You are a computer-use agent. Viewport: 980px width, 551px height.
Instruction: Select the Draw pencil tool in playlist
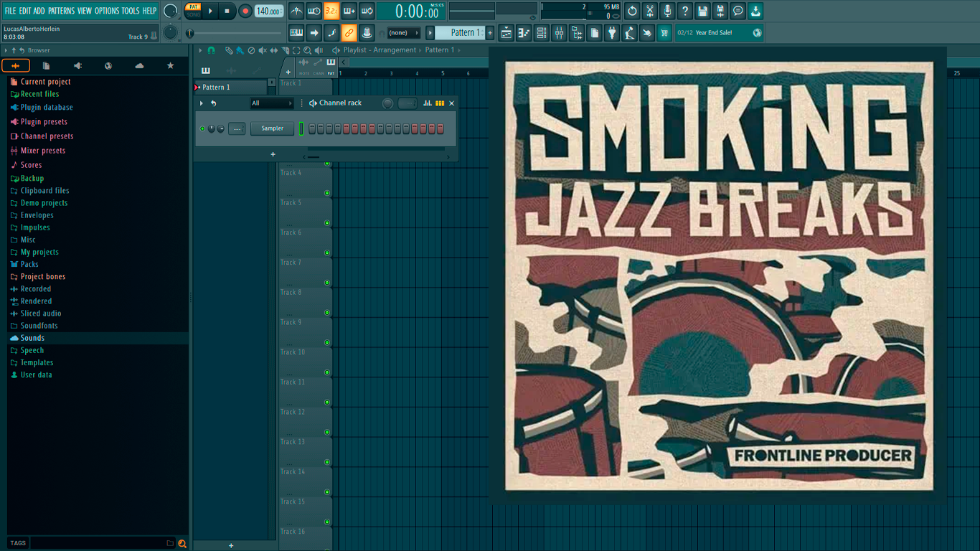(229, 50)
